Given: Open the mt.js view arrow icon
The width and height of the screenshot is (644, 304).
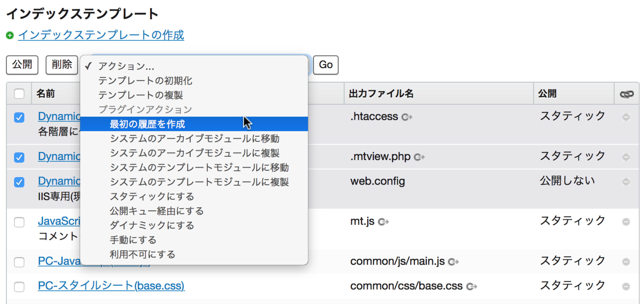Looking at the screenshot, I should coord(383,222).
